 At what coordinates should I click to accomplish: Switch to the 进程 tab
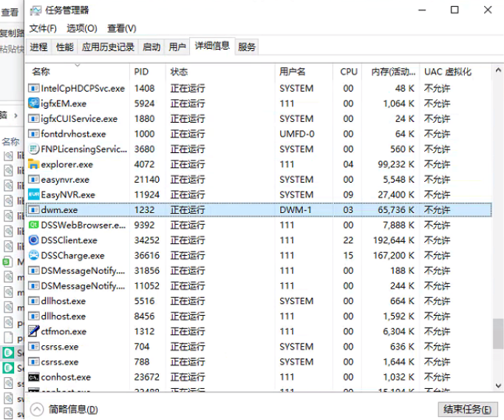(38, 47)
